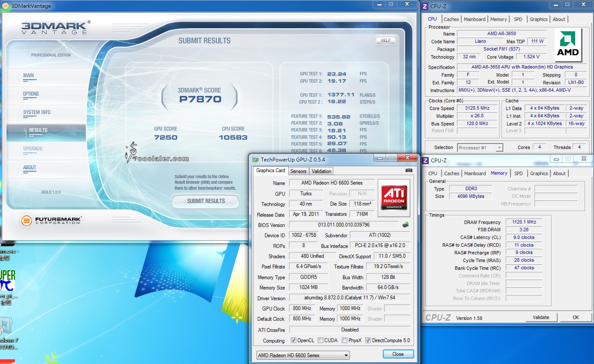
Task: Switch to Validation tab in GPU-Z
Action: [x=322, y=171]
